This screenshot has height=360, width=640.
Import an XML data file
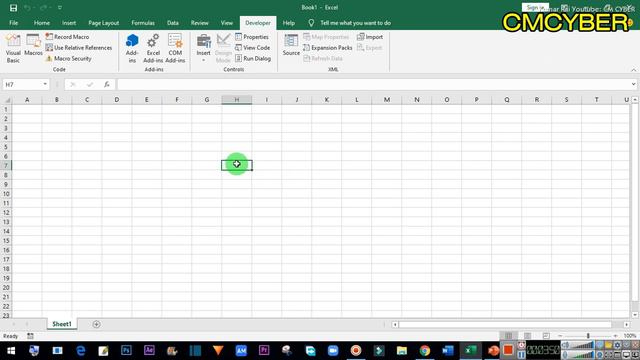370,37
